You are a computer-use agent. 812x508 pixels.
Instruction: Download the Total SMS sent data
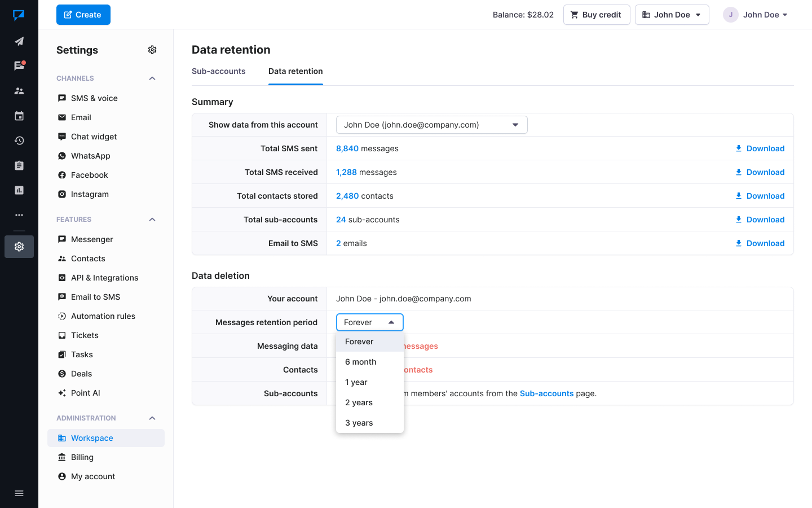[x=760, y=148]
